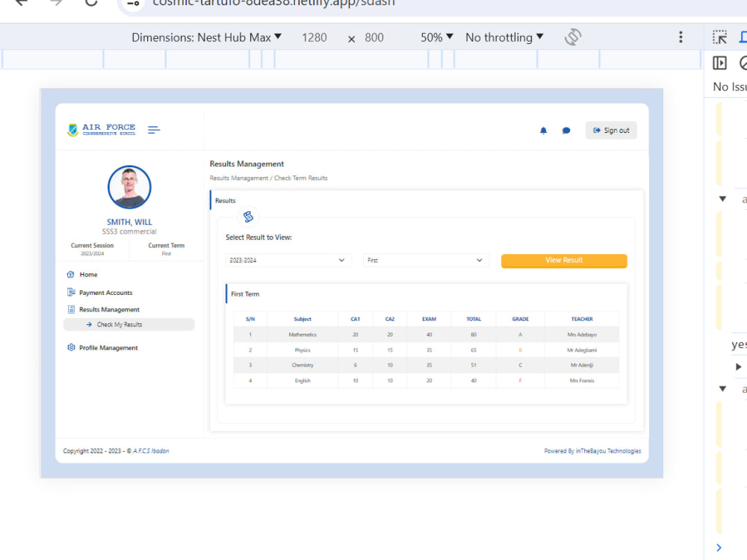Click the 1280 width field
This screenshot has height=560, width=747.
314,37
